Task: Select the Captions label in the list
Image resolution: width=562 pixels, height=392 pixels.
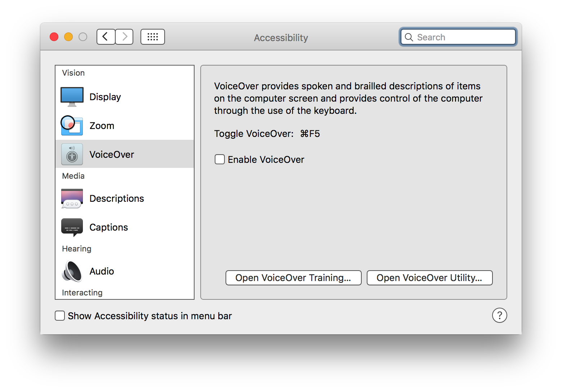Action: click(109, 227)
